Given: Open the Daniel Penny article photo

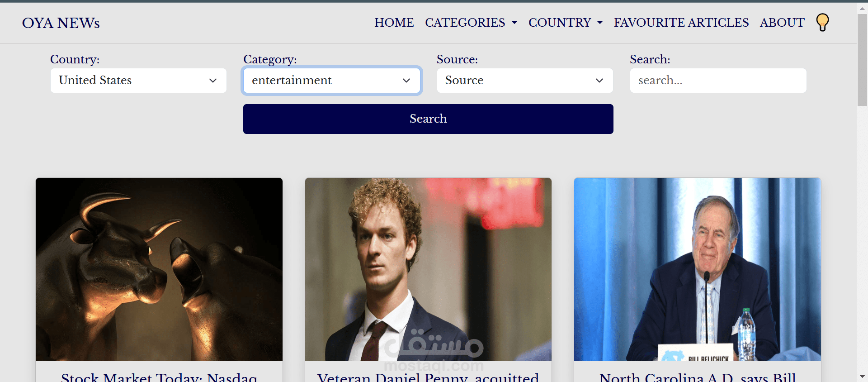Looking at the screenshot, I should pyautogui.click(x=428, y=269).
